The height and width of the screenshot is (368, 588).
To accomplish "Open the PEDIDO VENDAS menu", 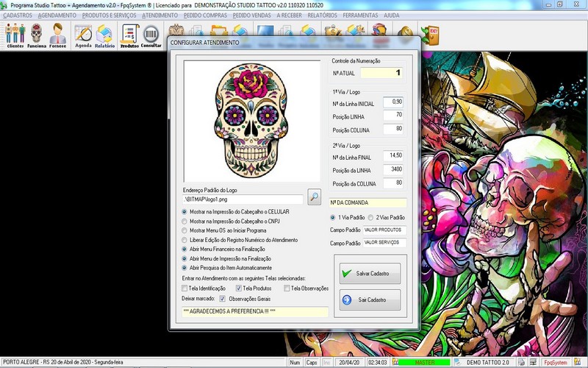I will [x=251, y=15].
